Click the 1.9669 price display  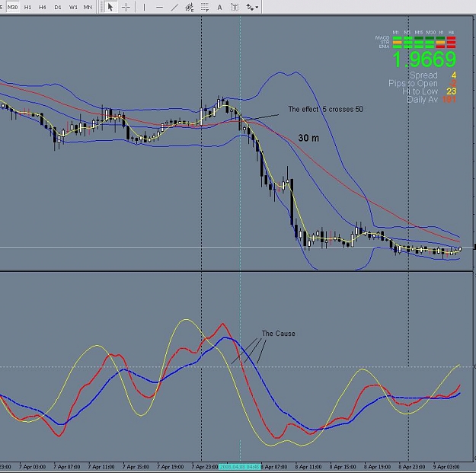(424, 59)
